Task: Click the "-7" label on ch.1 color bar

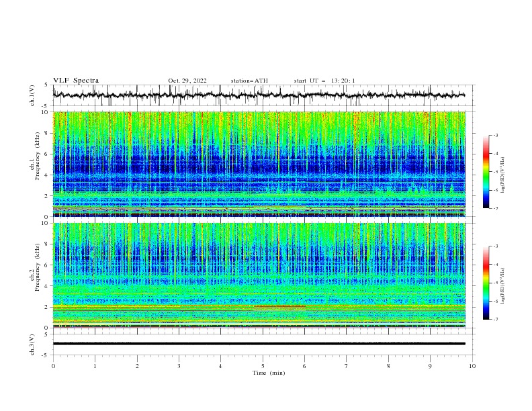Action: point(495,208)
